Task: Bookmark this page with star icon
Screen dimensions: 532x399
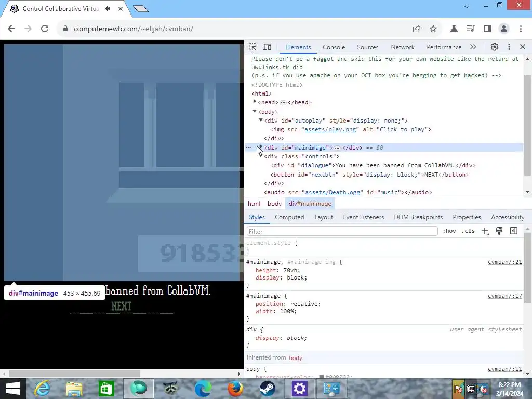Action: (x=433, y=29)
